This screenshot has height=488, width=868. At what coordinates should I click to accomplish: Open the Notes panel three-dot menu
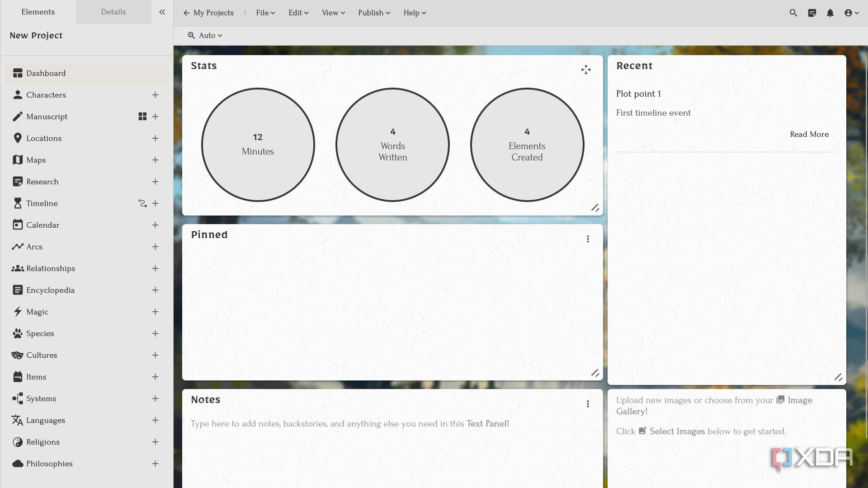[588, 404]
